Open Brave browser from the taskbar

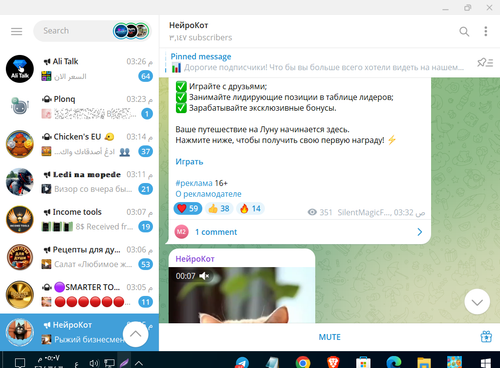point(333,363)
